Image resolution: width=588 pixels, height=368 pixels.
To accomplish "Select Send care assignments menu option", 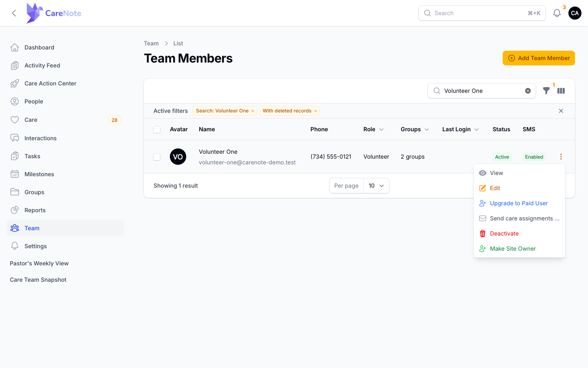I will point(519,218).
